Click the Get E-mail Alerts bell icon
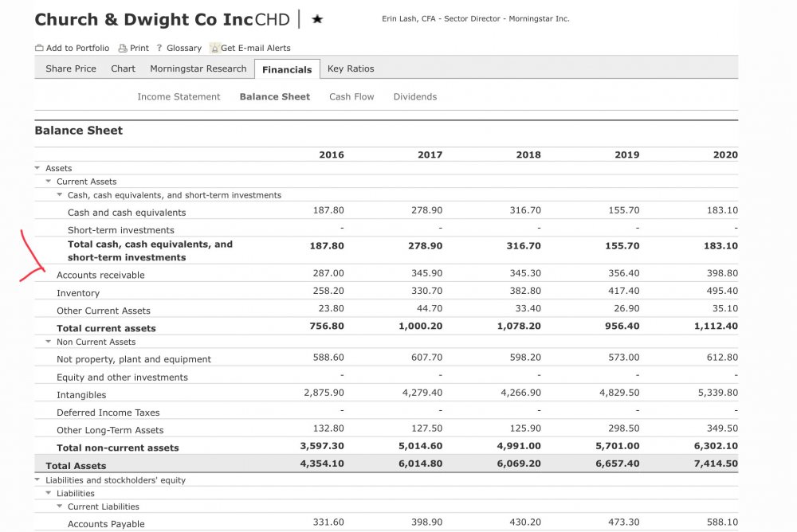The width and height of the screenshot is (797, 532). (x=214, y=48)
